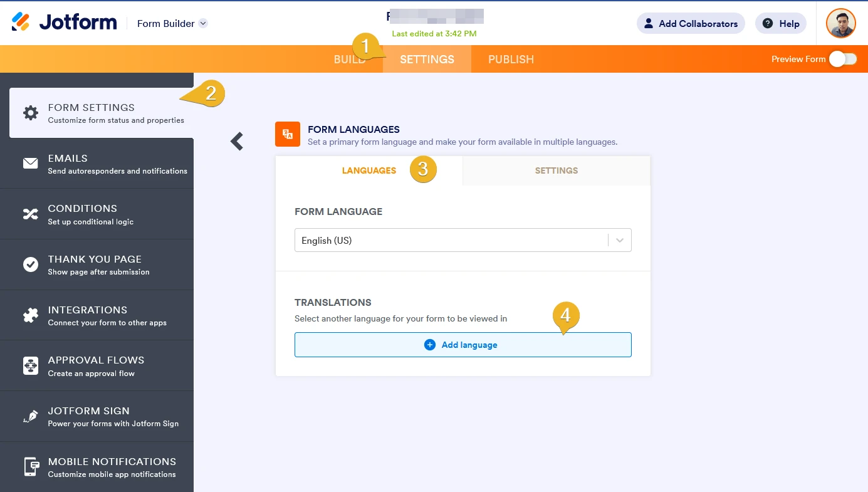
Task: Click the Thank You Page checkmark icon
Action: [29, 264]
